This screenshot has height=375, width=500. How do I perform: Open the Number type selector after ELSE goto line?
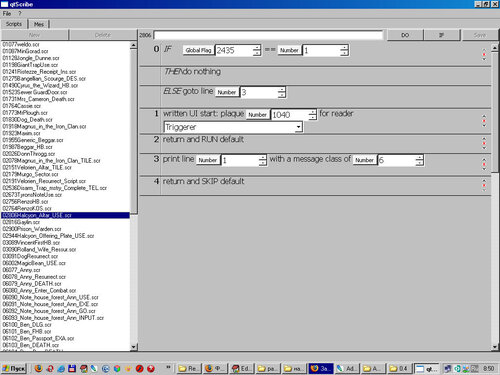(227, 92)
